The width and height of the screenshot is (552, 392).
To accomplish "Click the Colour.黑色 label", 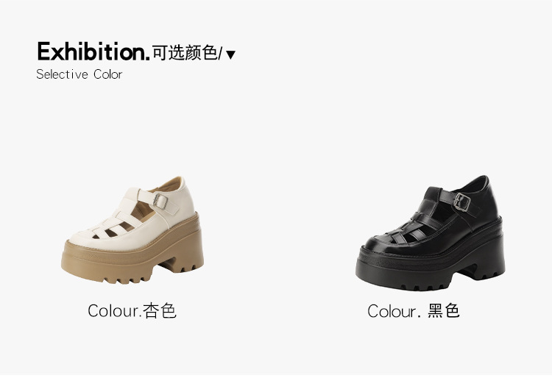I will [414, 311].
